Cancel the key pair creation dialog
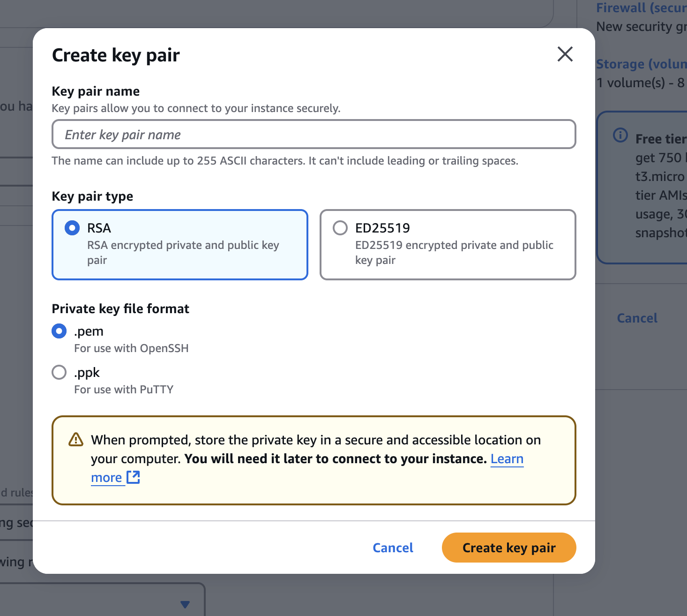Image resolution: width=687 pixels, height=616 pixels. (393, 548)
